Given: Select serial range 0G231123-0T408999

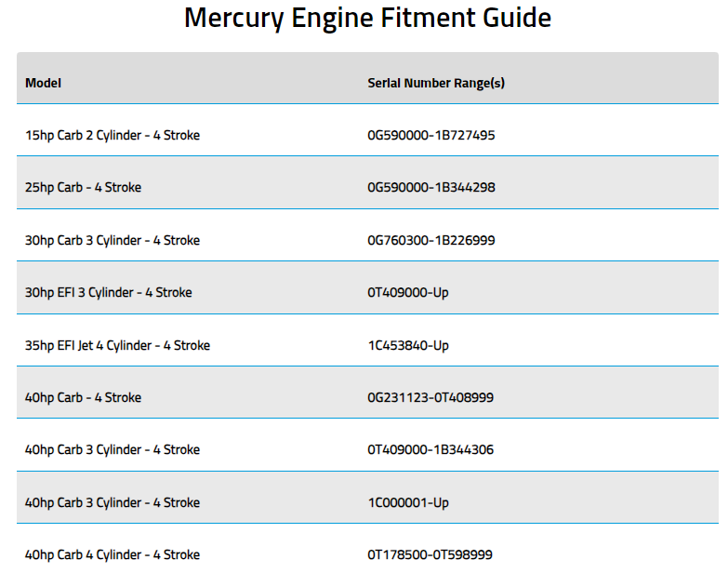Looking at the screenshot, I should click(430, 397).
